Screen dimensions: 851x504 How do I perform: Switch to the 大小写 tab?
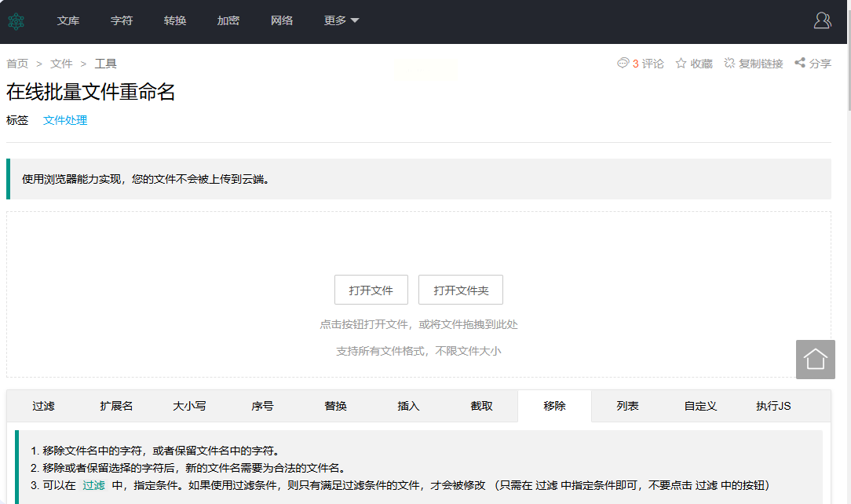[189, 406]
